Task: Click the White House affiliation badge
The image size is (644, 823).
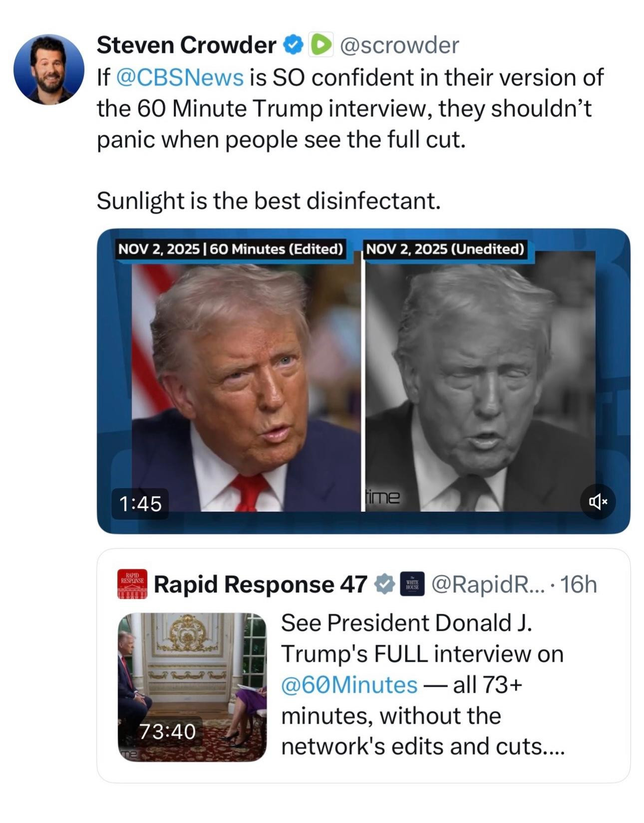Action: pyautogui.click(x=412, y=584)
